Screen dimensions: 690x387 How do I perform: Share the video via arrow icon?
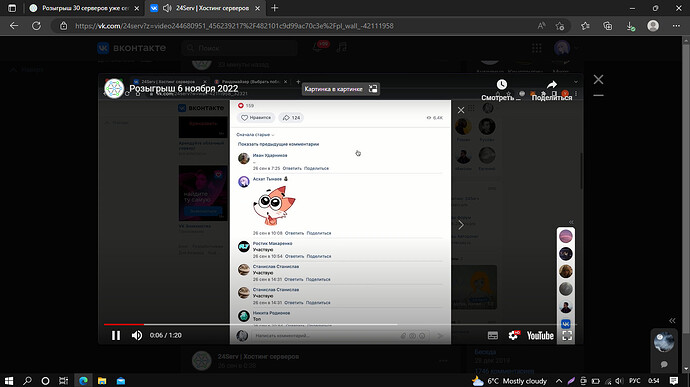(552, 85)
